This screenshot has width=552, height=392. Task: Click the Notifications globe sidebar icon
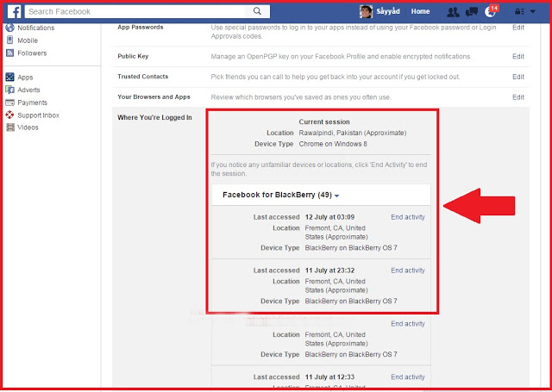9,28
